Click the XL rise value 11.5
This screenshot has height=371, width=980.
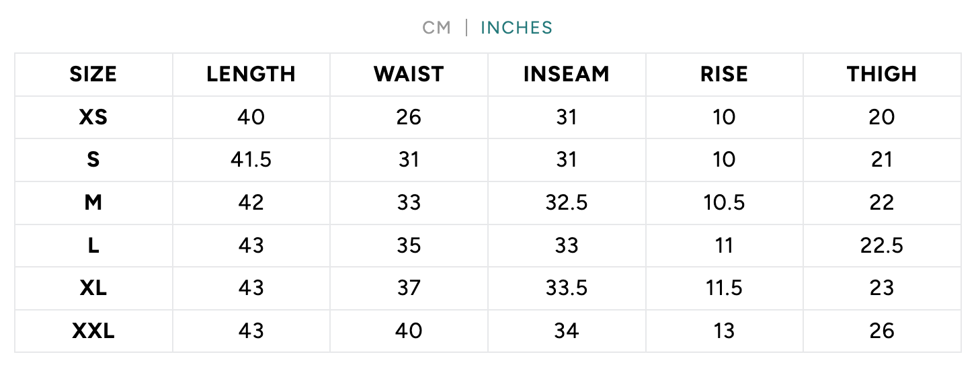click(724, 288)
